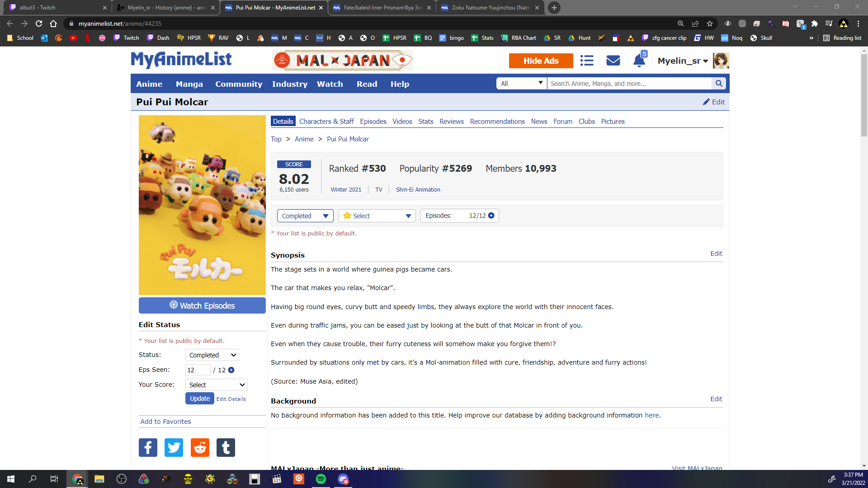Switch to Characters & Staff tab
Screen dimensions: 868x488
326,122
